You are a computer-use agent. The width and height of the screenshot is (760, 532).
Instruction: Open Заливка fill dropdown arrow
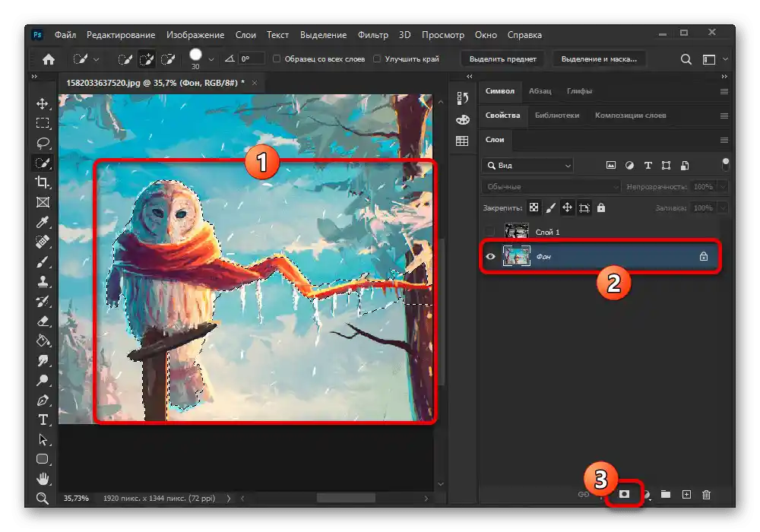tap(723, 207)
